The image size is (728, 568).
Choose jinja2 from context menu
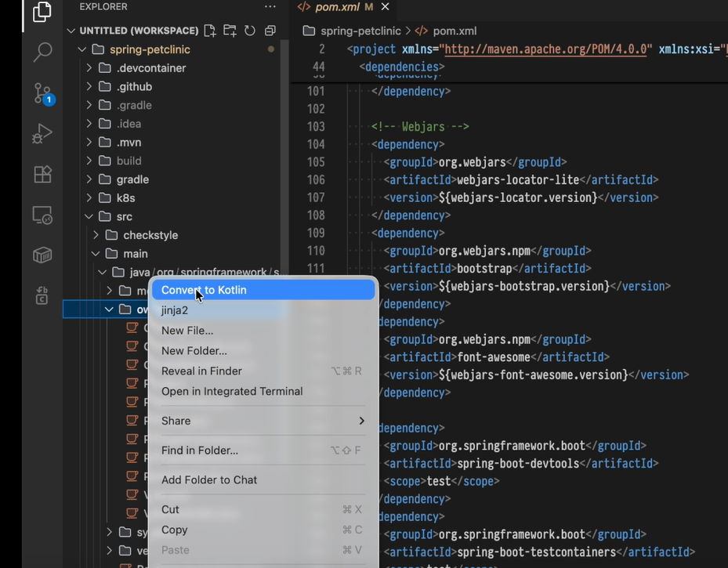263,310
